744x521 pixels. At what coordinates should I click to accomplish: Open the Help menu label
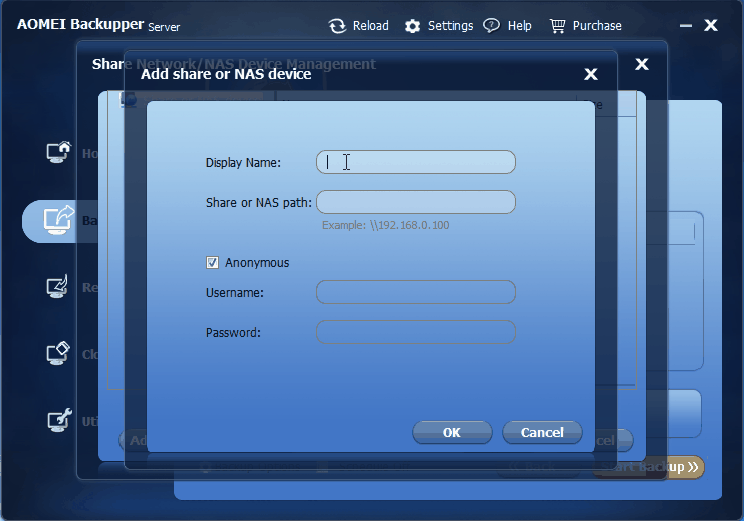coord(520,26)
